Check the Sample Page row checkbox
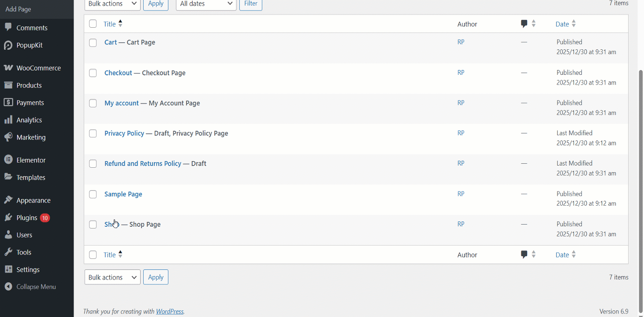 93,194
